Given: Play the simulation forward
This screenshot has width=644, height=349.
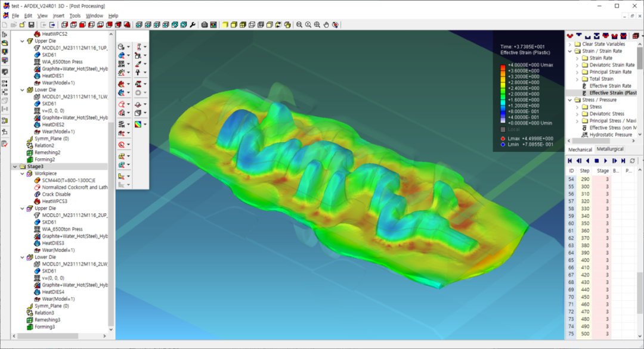Looking at the screenshot, I should [x=606, y=161].
